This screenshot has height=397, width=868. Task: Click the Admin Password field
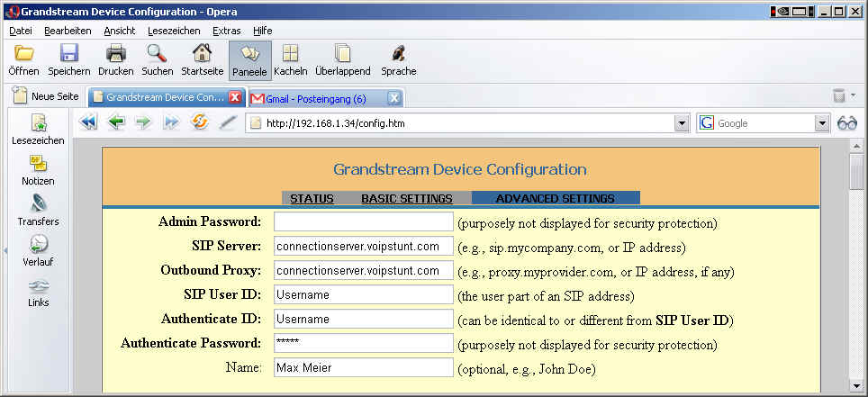[364, 221]
